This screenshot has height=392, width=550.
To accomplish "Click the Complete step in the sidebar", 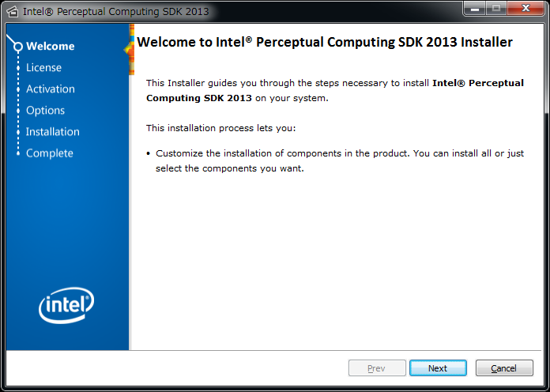I will [x=49, y=153].
